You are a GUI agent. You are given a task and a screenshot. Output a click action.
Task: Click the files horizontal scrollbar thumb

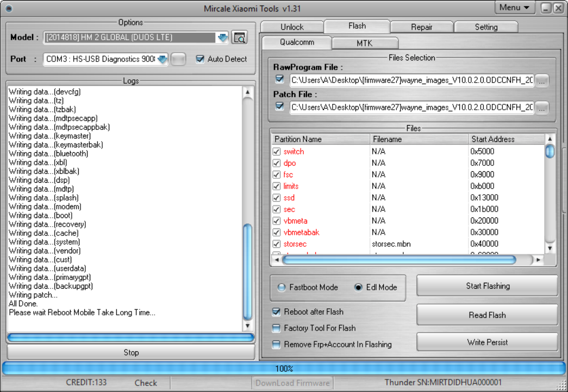coord(399,260)
